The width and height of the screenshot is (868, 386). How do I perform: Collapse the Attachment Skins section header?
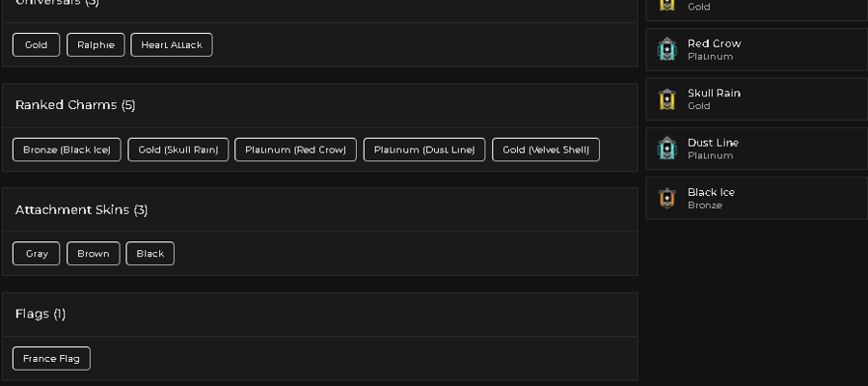tap(320, 210)
